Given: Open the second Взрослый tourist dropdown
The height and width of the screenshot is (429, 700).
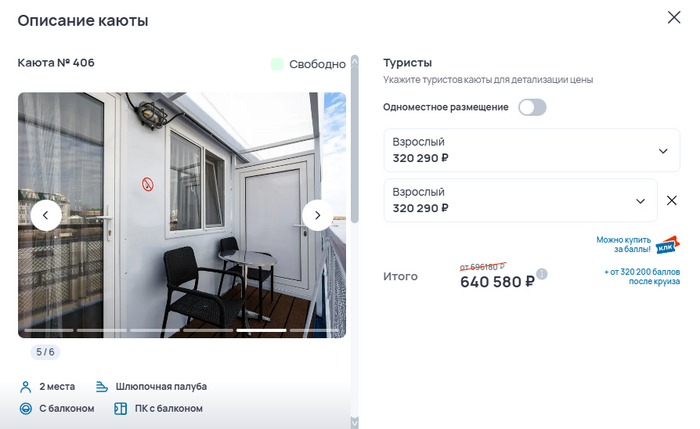Looking at the screenshot, I should click(520, 200).
